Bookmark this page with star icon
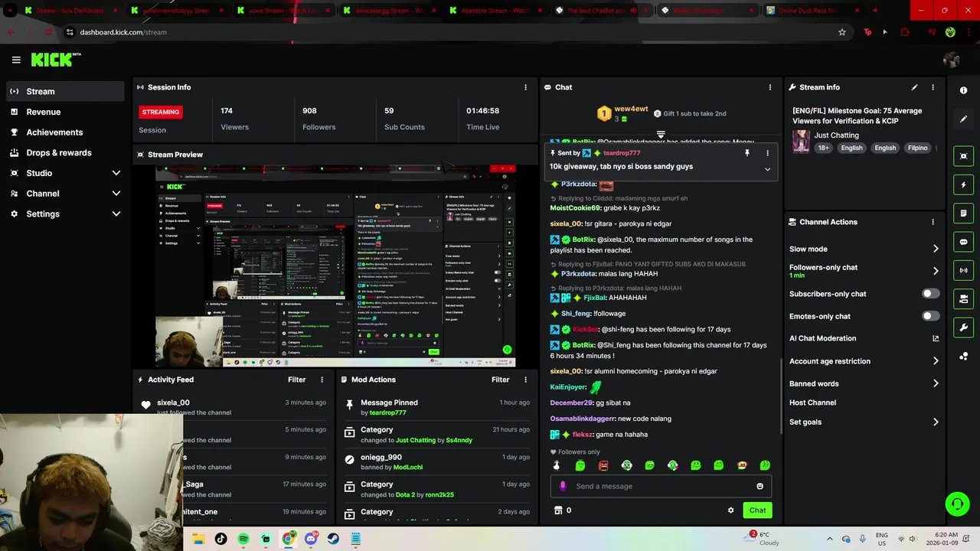 pyautogui.click(x=842, y=32)
